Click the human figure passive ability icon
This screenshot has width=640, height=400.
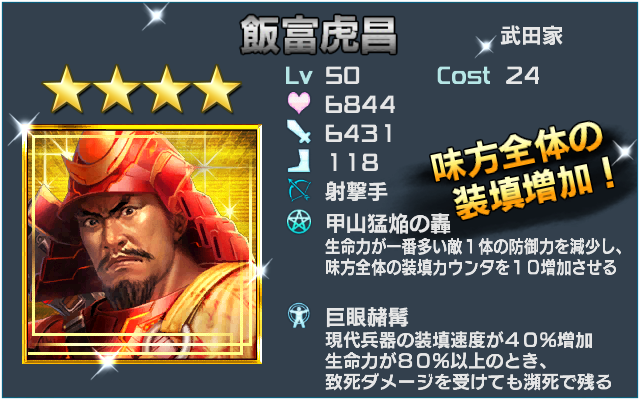pos(299,316)
